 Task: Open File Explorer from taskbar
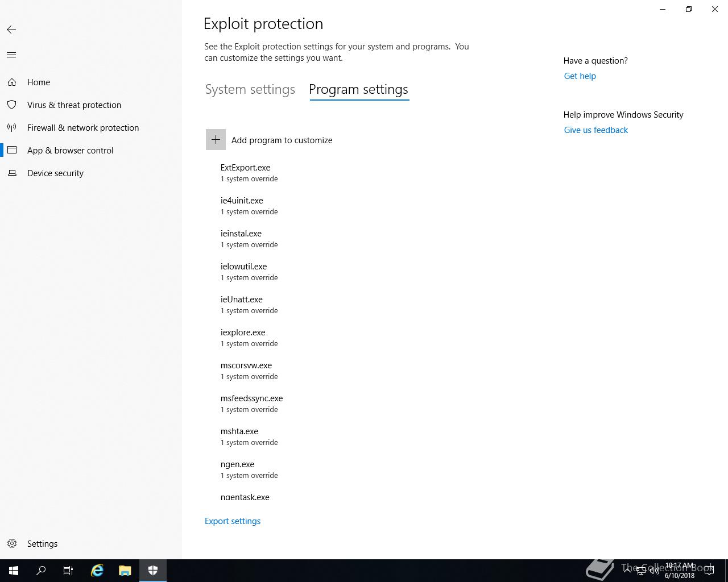(x=125, y=571)
